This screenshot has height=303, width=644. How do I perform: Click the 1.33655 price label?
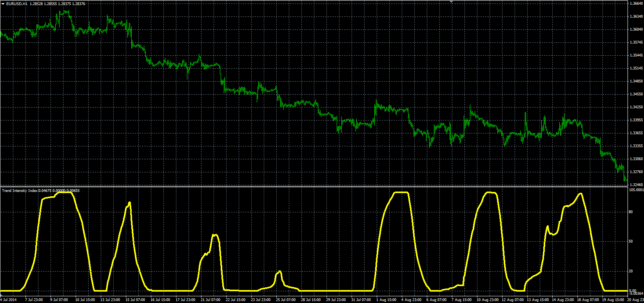click(636, 133)
